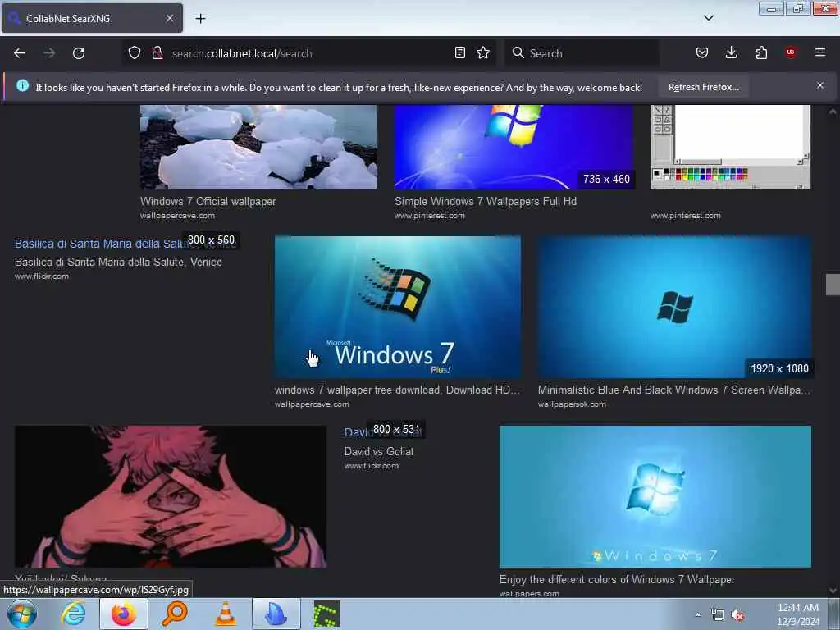
Task: Click 'windows 7 wallpaper free download' caption
Action: click(397, 390)
